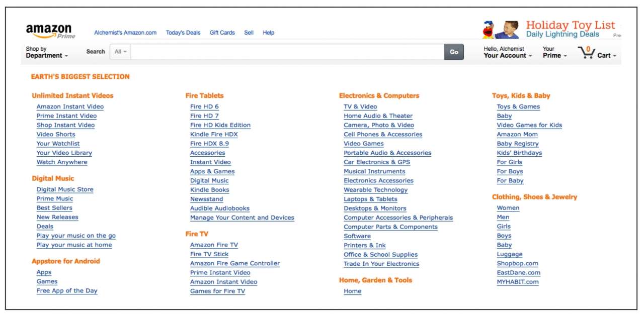Open the Video Shorts link
Screen dimensions: 644x315
(56, 135)
